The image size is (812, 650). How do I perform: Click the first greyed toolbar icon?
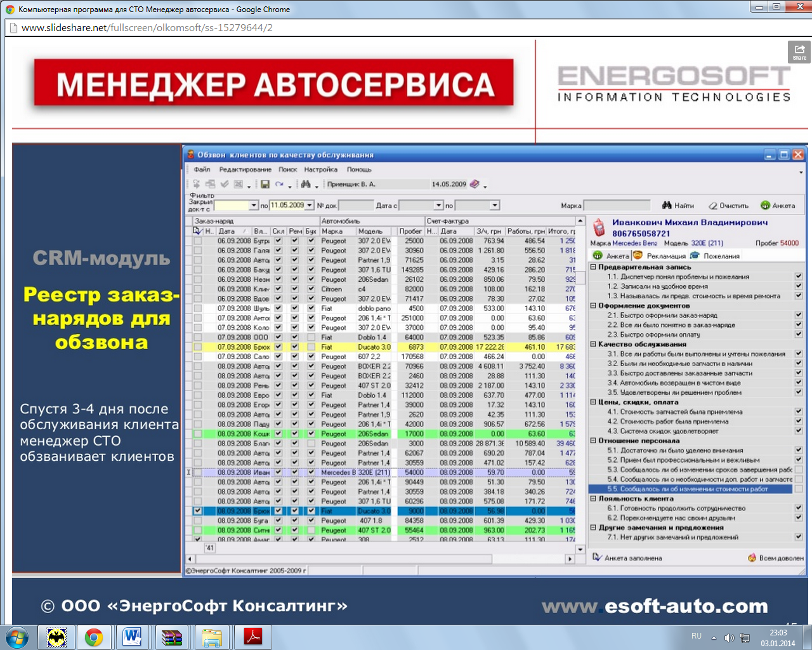click(197, 185)
